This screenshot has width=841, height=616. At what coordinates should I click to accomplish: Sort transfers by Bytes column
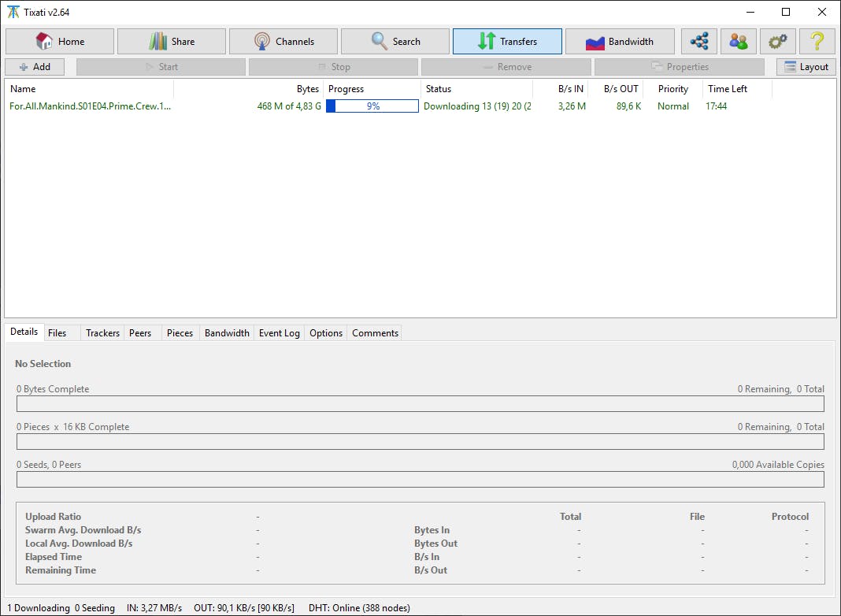pyautogui.click(x=248, y=89)
